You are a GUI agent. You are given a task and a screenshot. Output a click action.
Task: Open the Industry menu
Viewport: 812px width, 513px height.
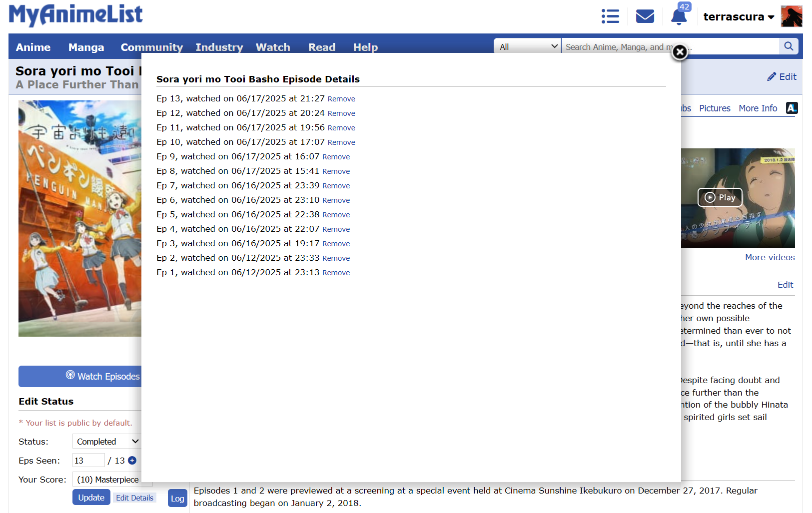click(x=219, y=47)
